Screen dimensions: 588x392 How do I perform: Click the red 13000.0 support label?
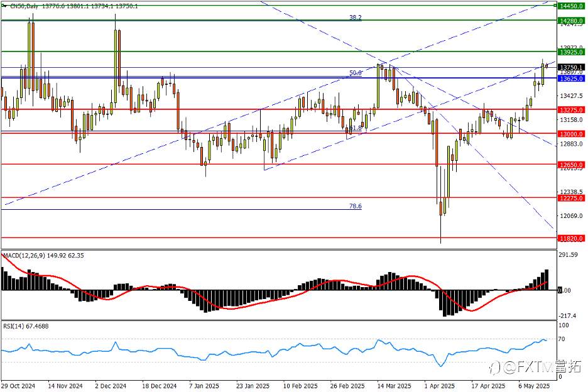click(571, 134)
